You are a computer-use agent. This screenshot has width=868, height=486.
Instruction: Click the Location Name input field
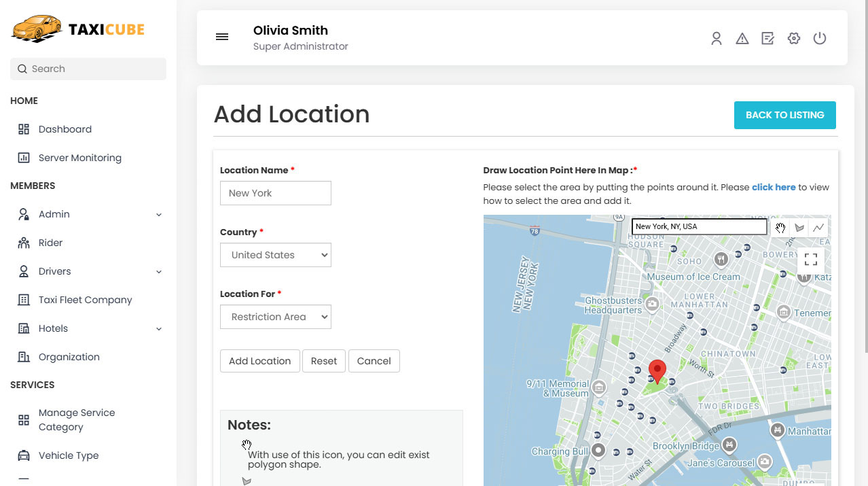[x=276, y=193]
